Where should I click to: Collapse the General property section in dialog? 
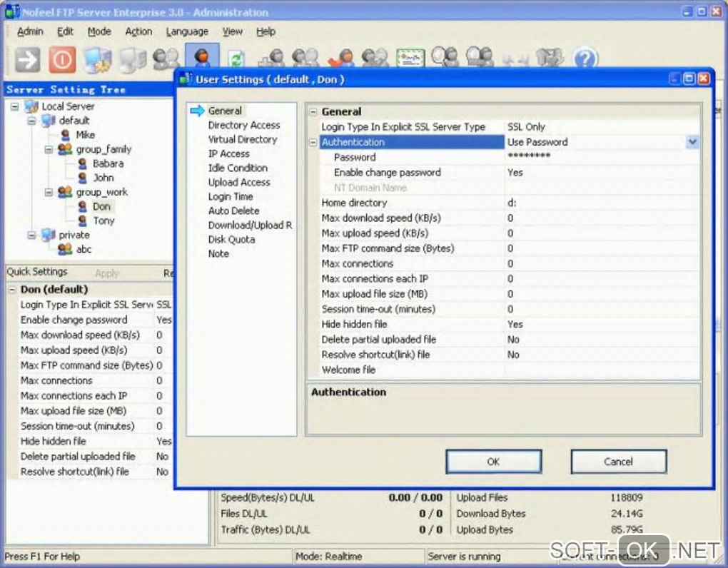(x=313, y=112)
